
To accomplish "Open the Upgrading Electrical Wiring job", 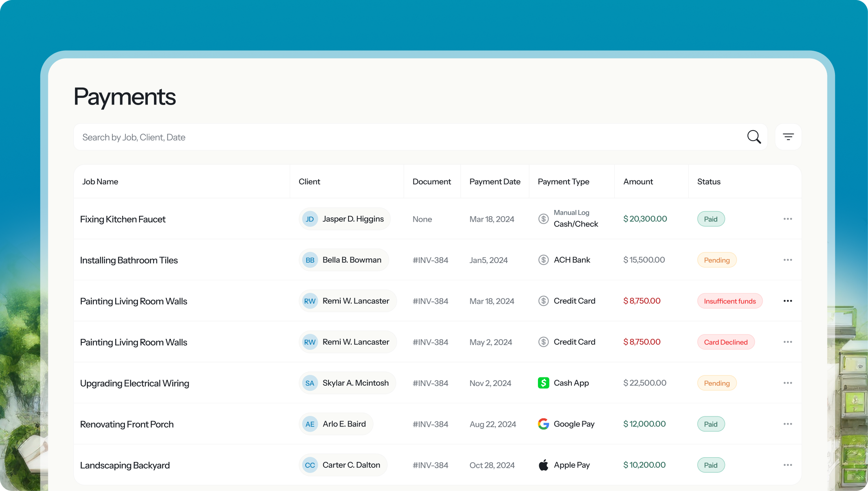I will coord(134,383).
